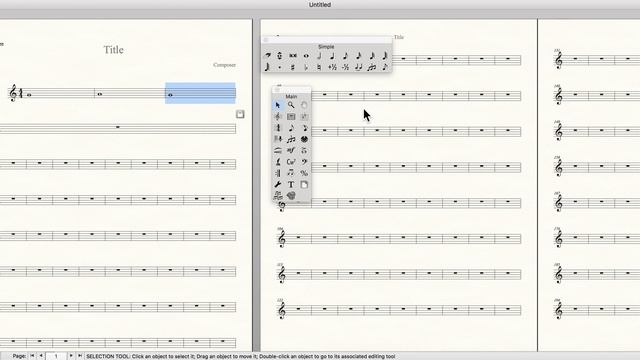Choose quarter note duration
The image size is (640, 360).
tap(332, 56)
